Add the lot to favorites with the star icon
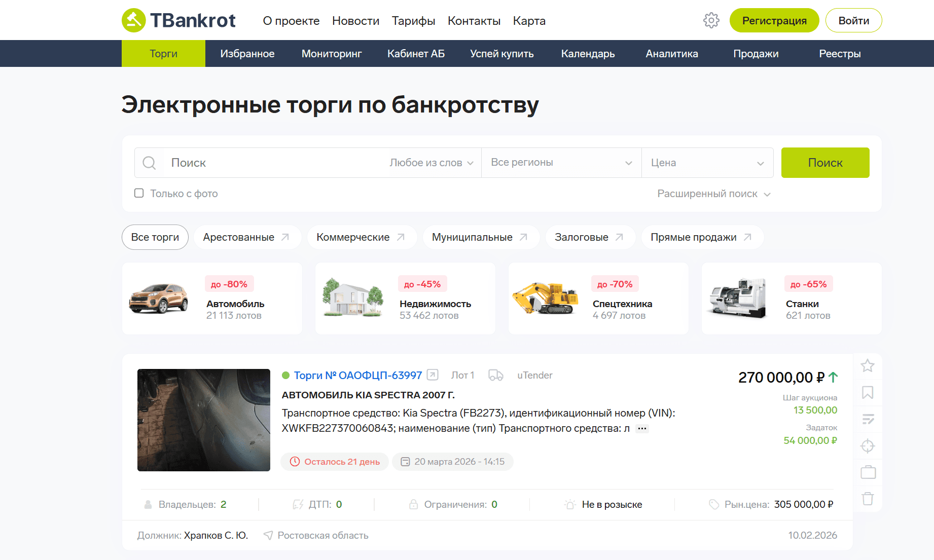934x560 pixels. point(868,365)
